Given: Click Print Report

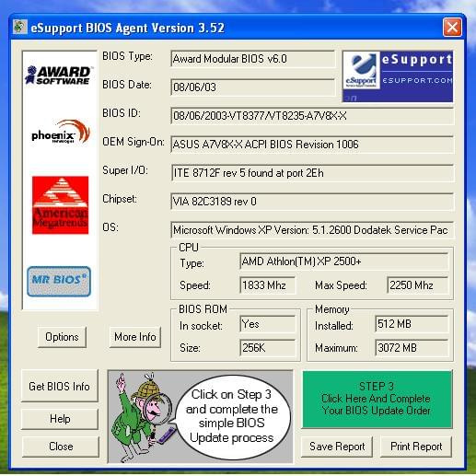Looking at the screenshot, I should point(416,447).
